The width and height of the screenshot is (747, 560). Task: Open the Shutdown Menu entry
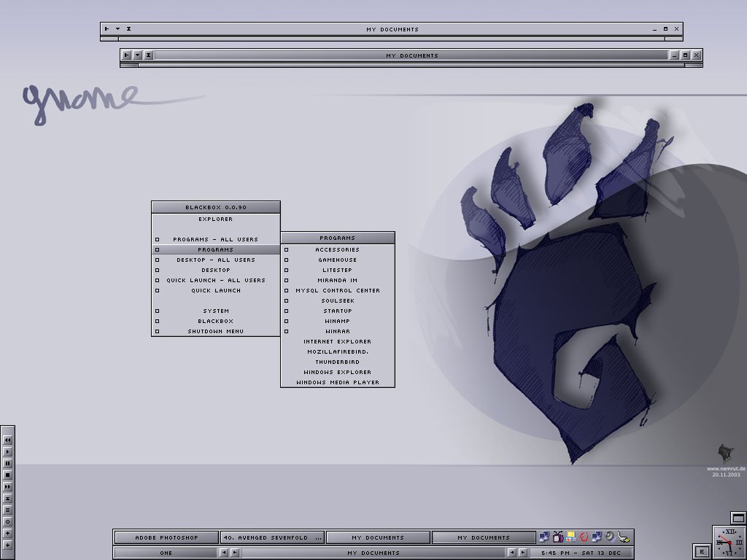pos(216,332)
